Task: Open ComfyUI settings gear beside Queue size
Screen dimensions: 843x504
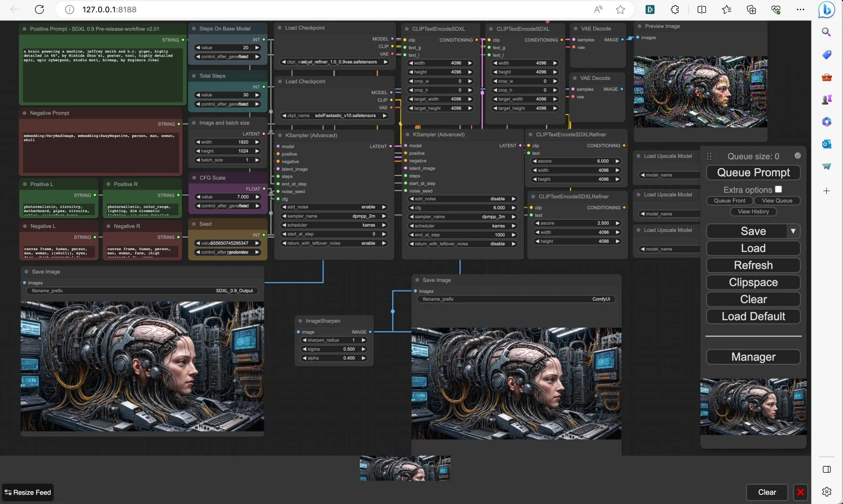Action: 797,156
